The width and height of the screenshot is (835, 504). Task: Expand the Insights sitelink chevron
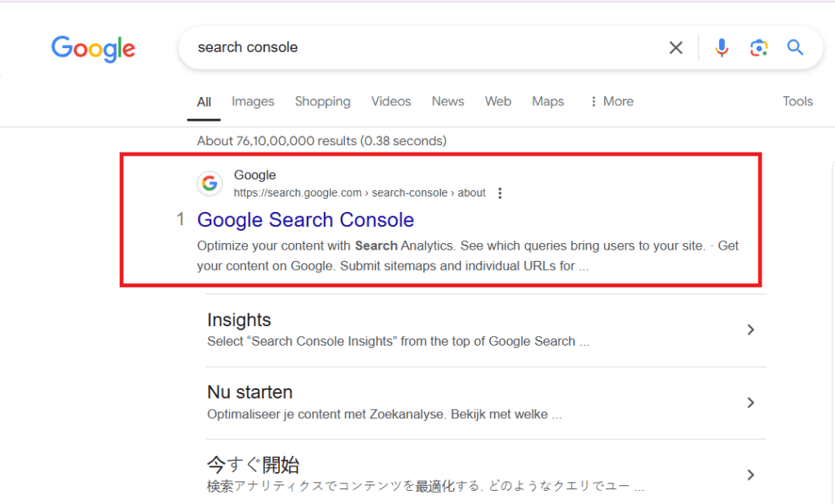click(x=751, y=329)
